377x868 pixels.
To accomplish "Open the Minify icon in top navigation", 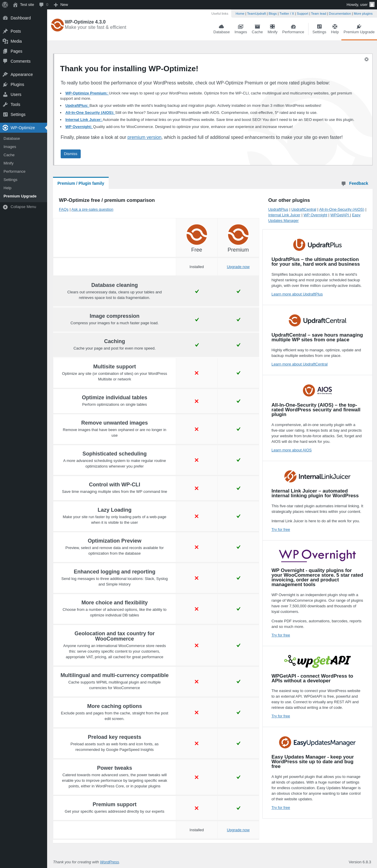I will tap(272, 26).
